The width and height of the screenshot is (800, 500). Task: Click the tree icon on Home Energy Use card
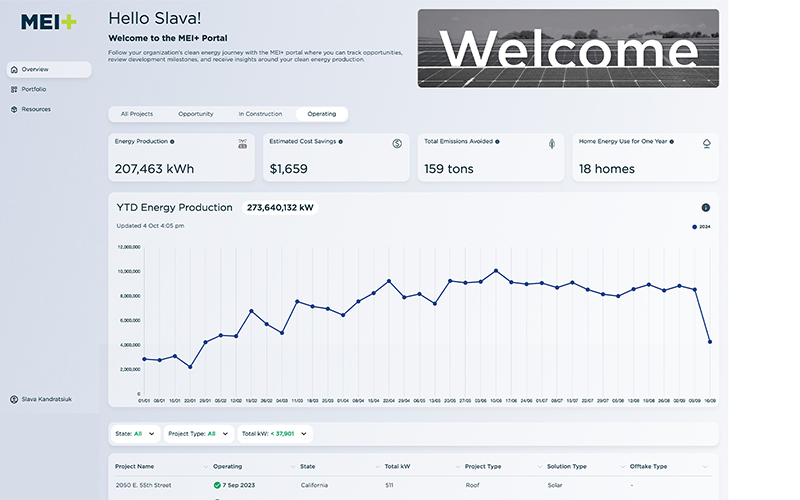[x=707, y=144]
